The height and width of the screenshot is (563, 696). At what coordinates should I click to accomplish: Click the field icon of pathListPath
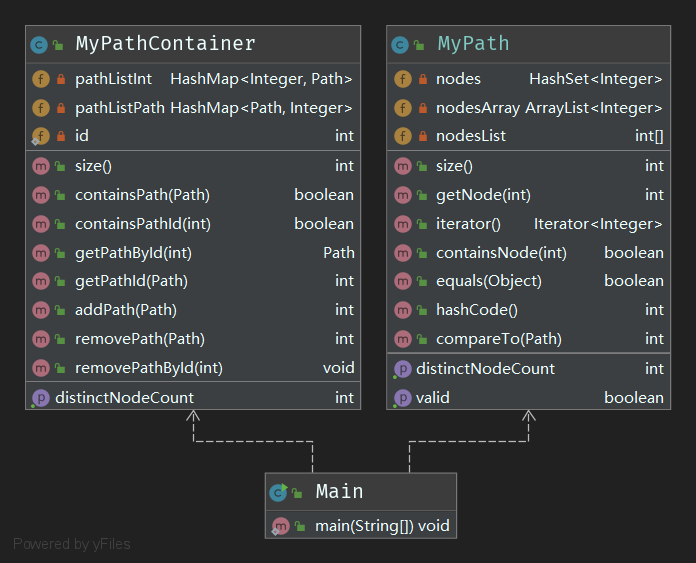(41, 108)
